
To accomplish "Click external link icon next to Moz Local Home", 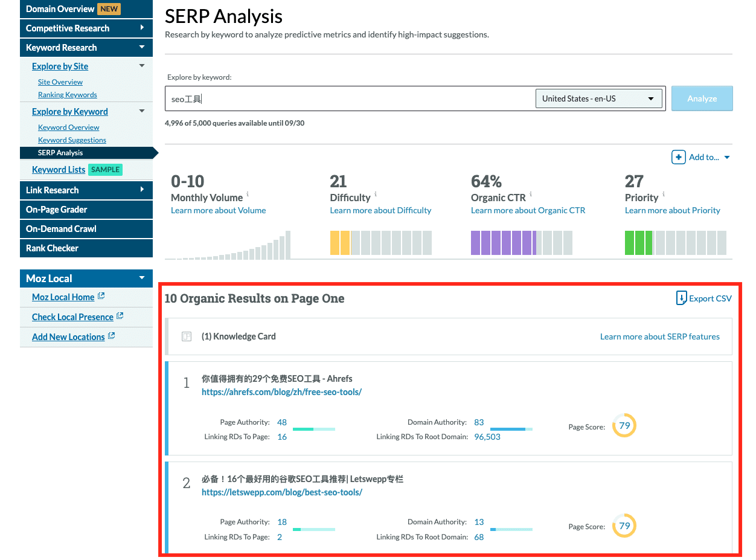I will point(101,296).
